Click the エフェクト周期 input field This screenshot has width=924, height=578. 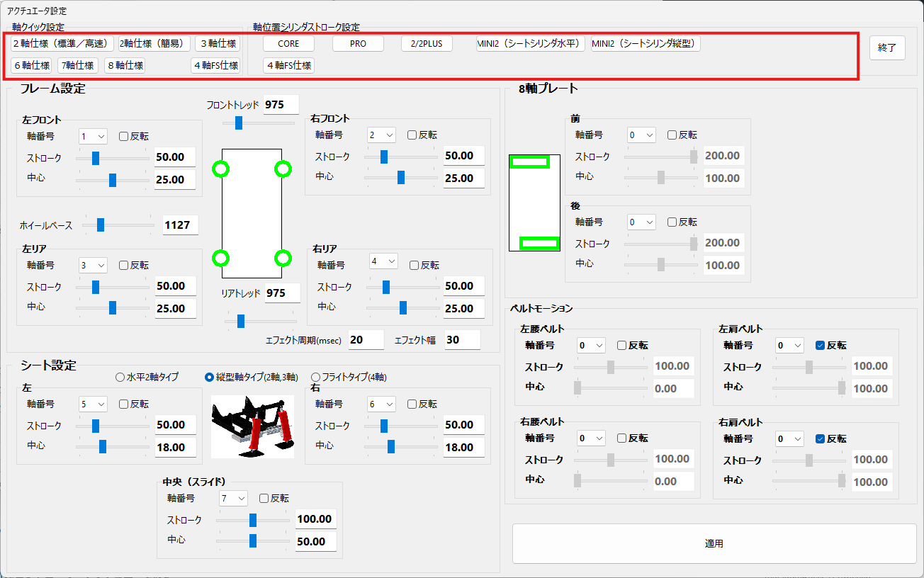(366, 340)
